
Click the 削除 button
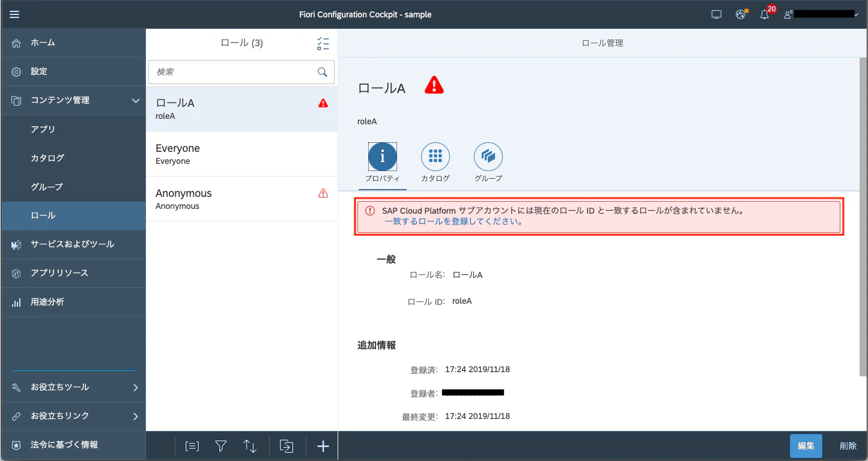pyautogui.click(x=848, y=446)
